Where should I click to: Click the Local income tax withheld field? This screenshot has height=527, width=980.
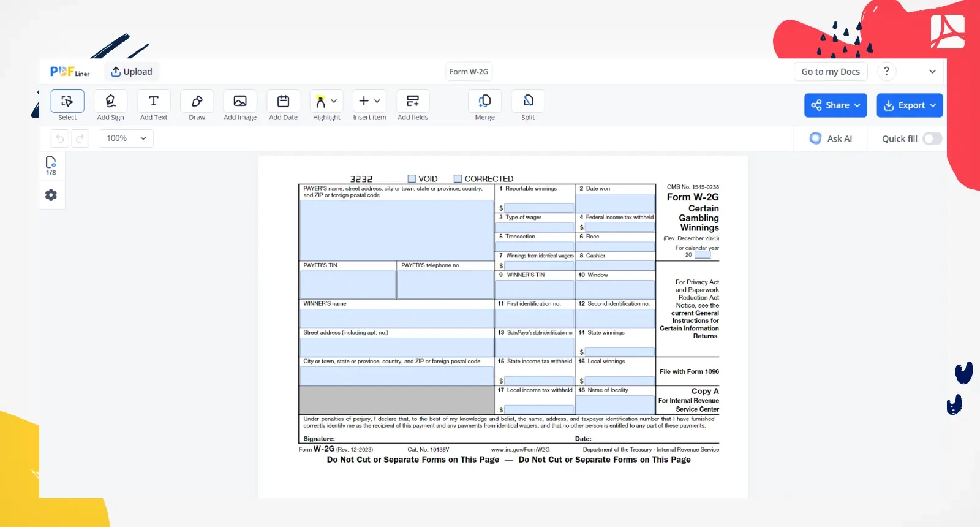click(x=539, y=409)
